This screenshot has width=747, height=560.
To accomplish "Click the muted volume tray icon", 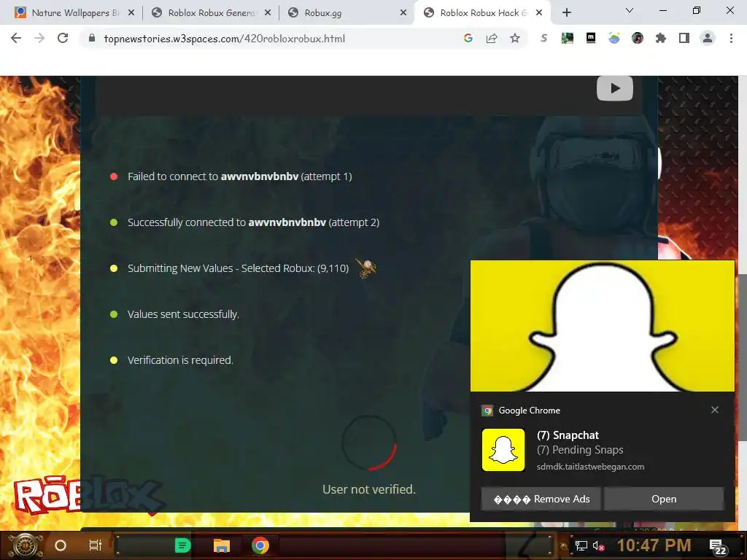I will pyautogui.click(x=598, y=546).
